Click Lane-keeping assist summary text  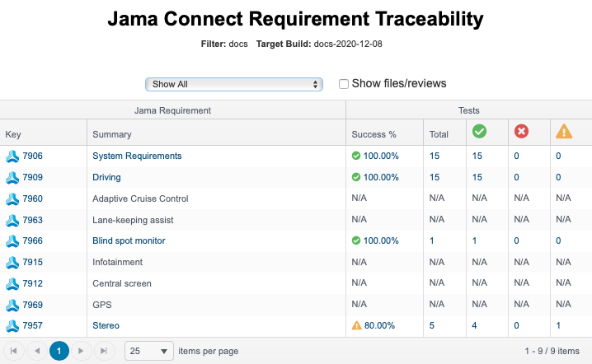pyautogui.click(x=133, y=220)
